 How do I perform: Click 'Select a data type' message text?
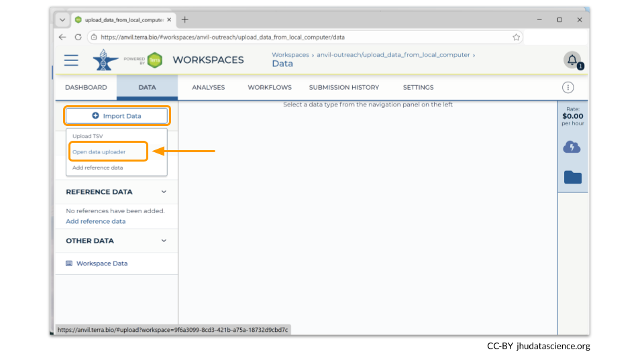coord(368,105)
